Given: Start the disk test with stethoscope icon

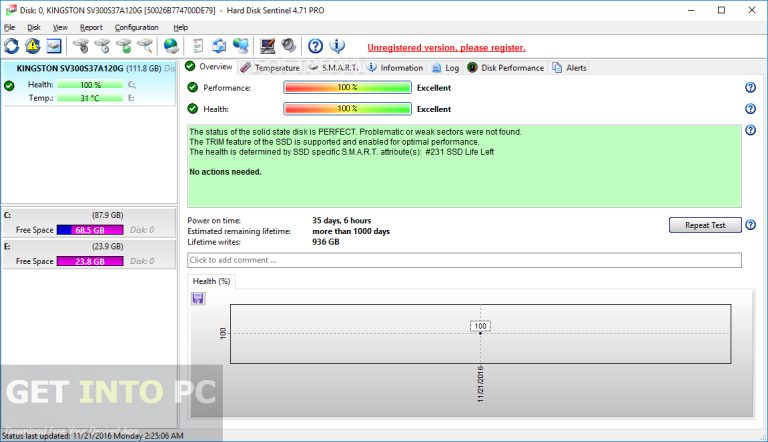Looking at the screenshot, I should (81, 46).
